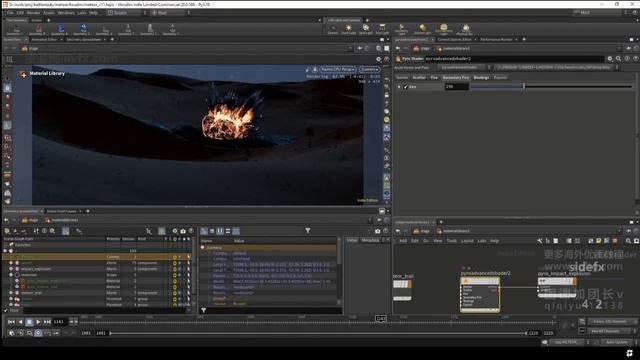Open the Performance Monitor pane tab

coord(496,40)
